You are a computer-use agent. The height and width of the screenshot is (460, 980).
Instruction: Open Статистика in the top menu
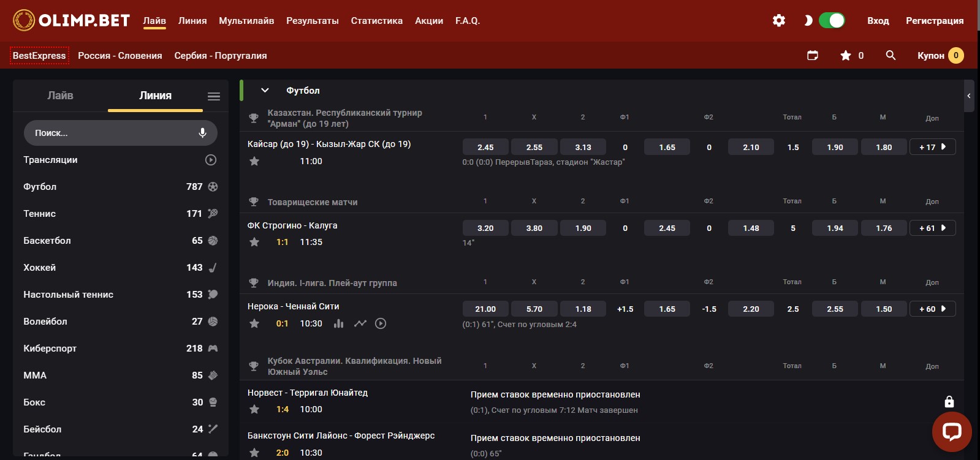point(377,21)
